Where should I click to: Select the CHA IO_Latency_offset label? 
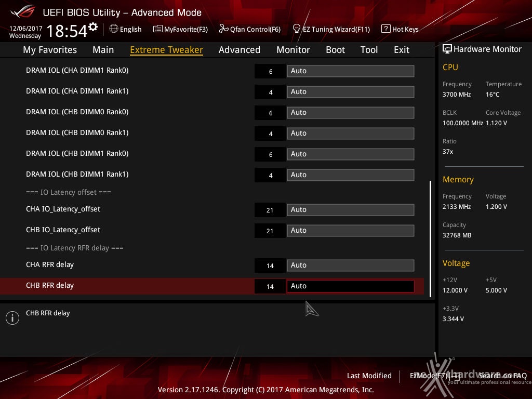click(x=63, y=209)
